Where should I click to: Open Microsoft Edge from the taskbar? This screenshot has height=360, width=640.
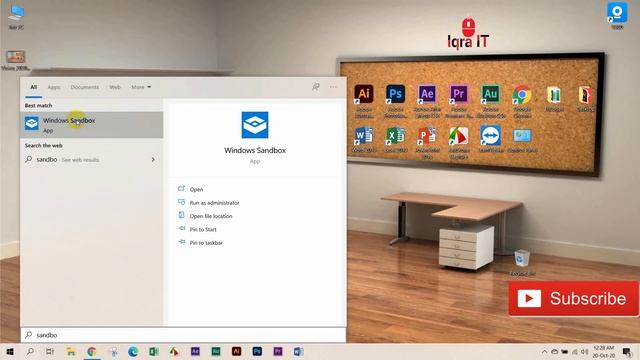pyautogui.click(x=133, y=351)
